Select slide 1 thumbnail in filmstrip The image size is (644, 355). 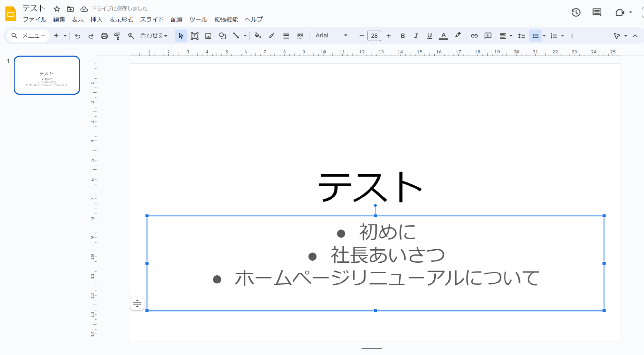[47, 75]
